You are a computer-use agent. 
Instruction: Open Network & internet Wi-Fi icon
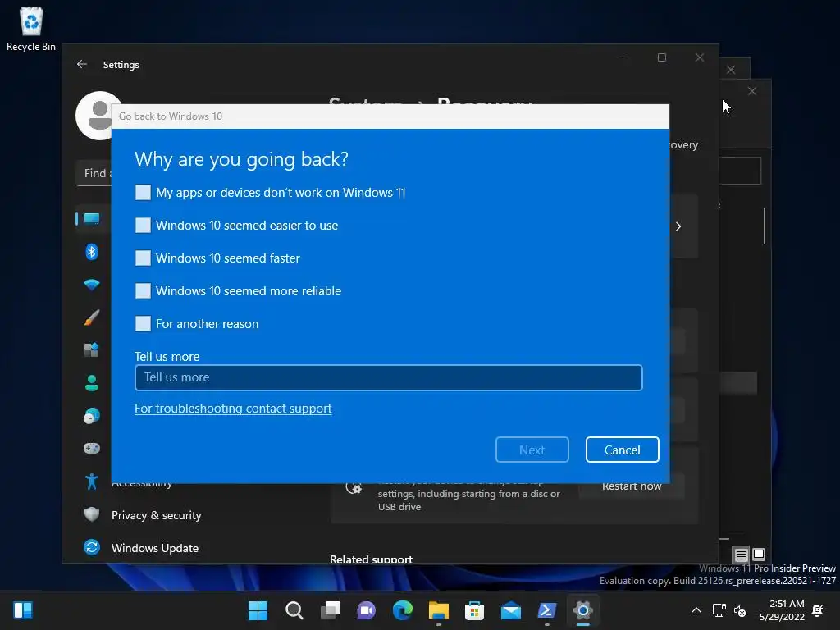[x=92, y=285]
